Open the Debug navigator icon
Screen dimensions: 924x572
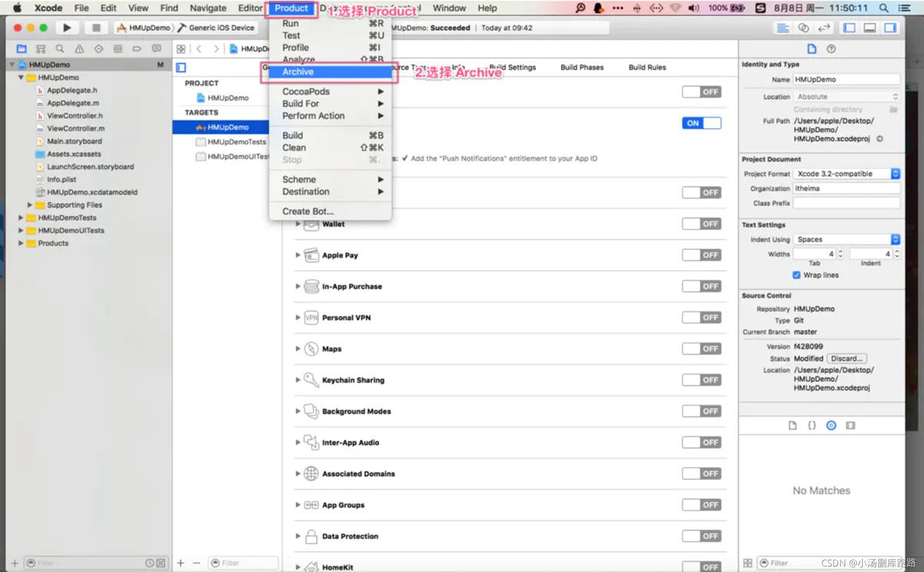pyautogui.click(x=118, y=48)
